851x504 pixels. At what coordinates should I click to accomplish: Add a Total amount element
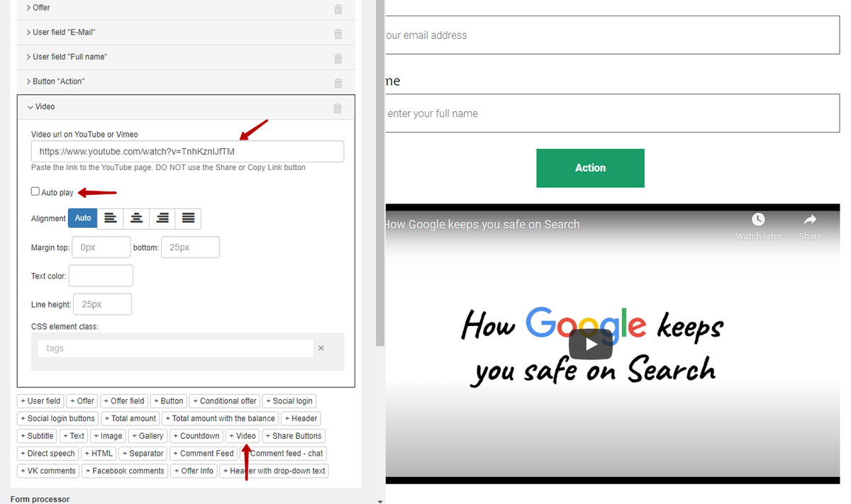(130, 419)
